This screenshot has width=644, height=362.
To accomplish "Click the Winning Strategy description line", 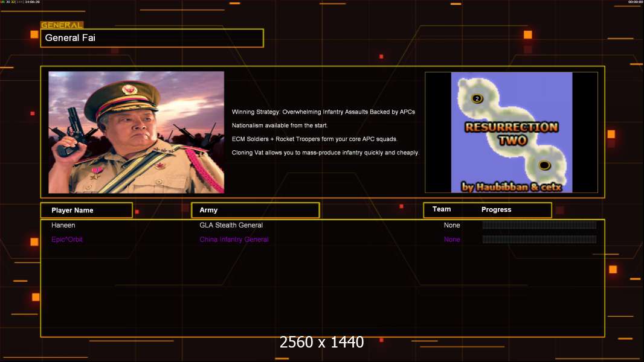I will pos(323,112).
